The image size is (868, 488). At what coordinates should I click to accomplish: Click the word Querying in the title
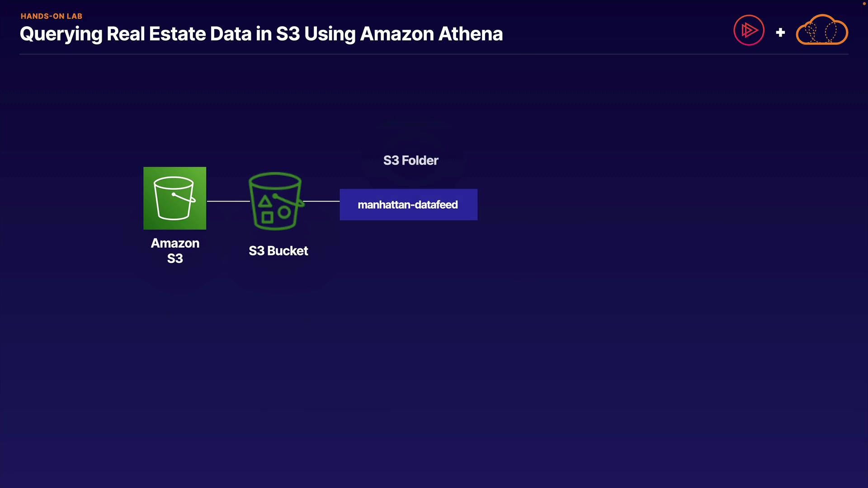pyautogui.click(x=61, y=34)
